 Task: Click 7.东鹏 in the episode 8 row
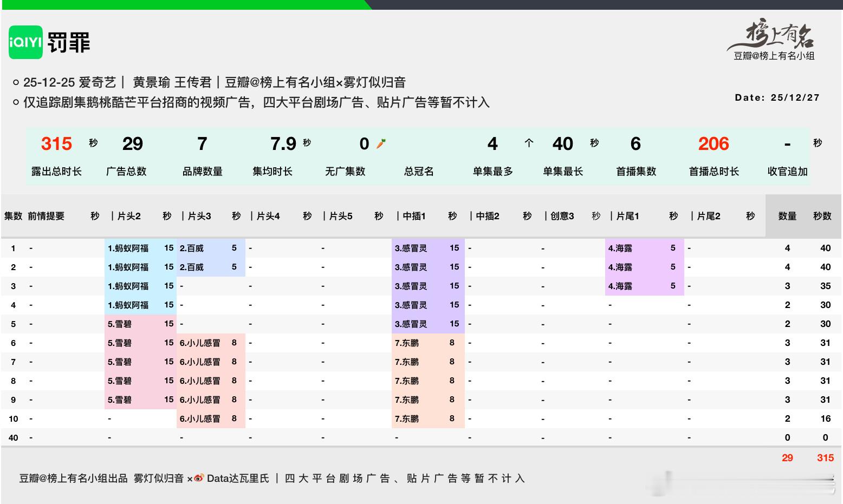pyautogui.click(x=406, y=381)
